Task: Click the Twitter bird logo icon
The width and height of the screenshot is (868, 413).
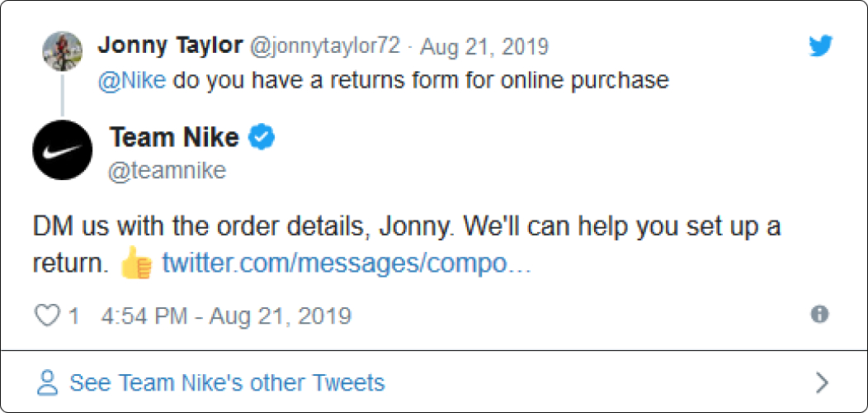Action: [820, 46]
